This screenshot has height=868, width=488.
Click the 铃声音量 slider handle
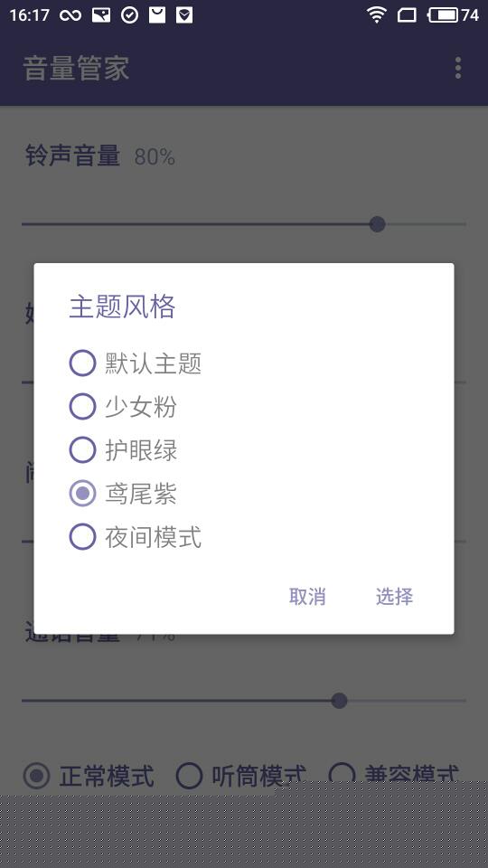pos(378,224)
